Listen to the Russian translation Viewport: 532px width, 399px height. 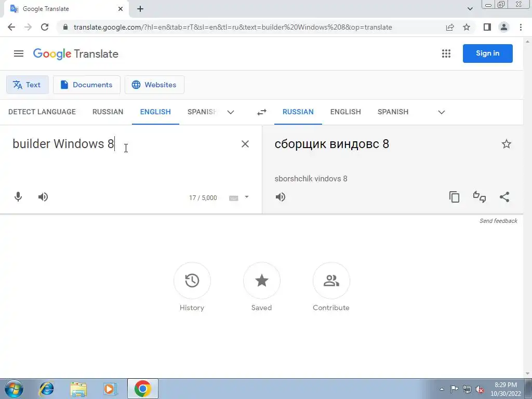click(281, 197)
